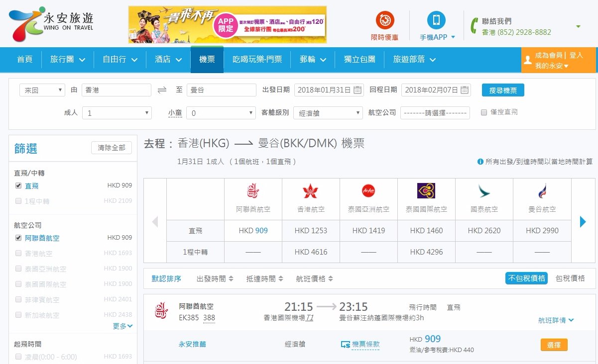The image size is (598, 364).
Task: Open the 來回 trip type dropdown
Action: pos(42,90)
